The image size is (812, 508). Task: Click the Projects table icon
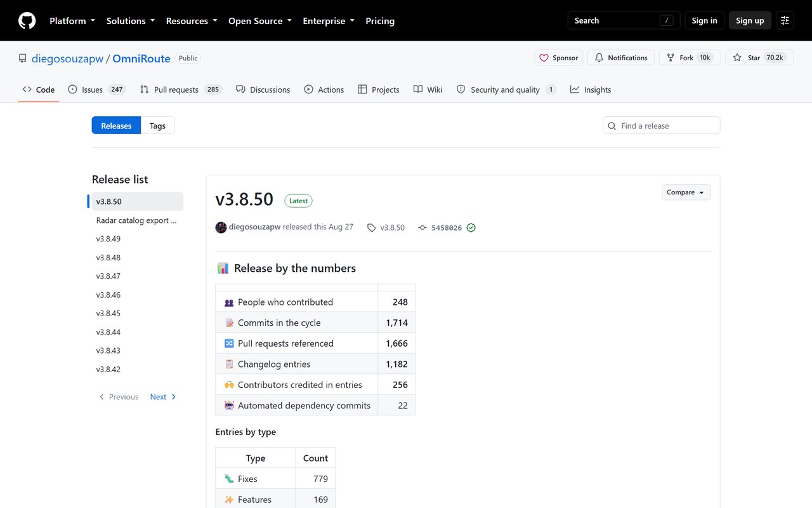point(362,90)
